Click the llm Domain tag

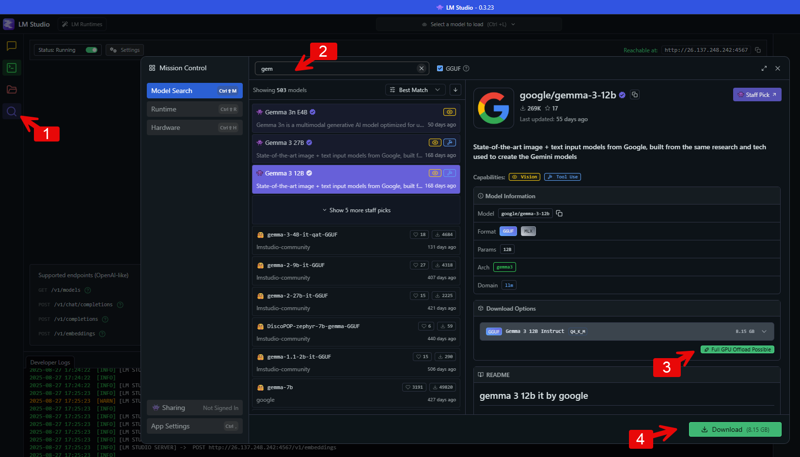pos(509,285)
